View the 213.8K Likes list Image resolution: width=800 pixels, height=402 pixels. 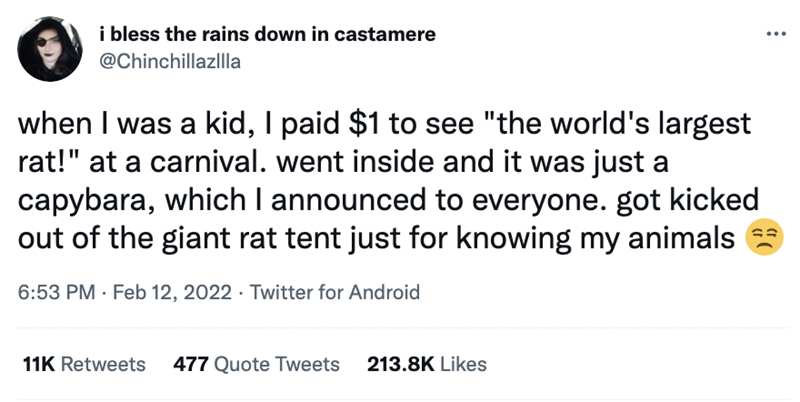click(427, 364)
